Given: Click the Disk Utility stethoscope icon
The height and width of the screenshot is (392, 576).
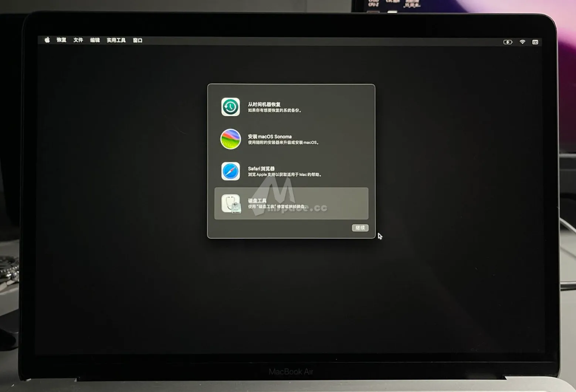Looking at the screenshot, I should [231, 204].
